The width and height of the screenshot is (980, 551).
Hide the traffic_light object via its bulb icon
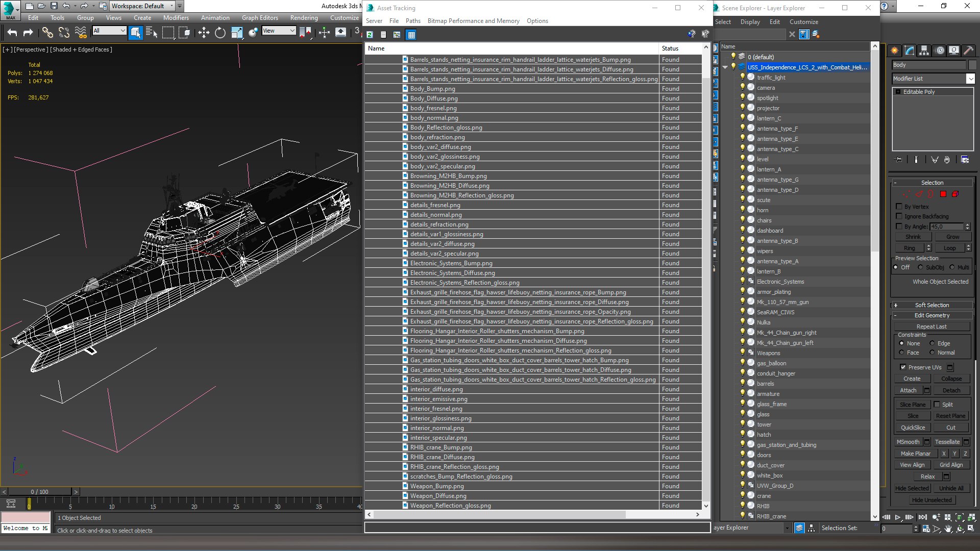tap(743, 77)
